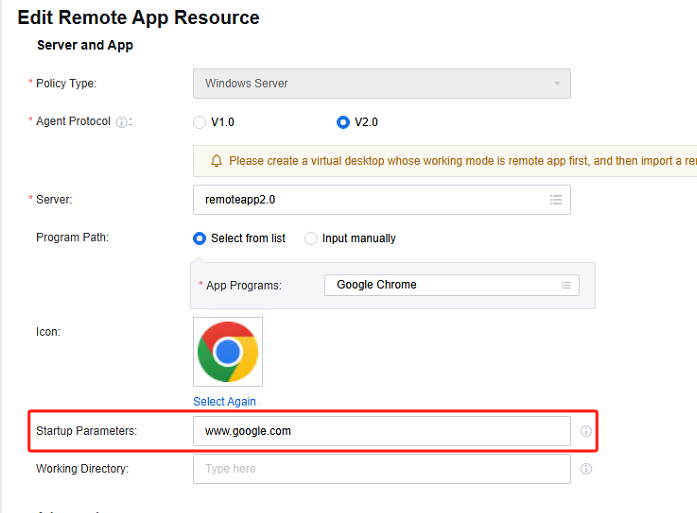Click the Working Directory input field
Screen dimensions: 697x513
[x=380, y=469]
